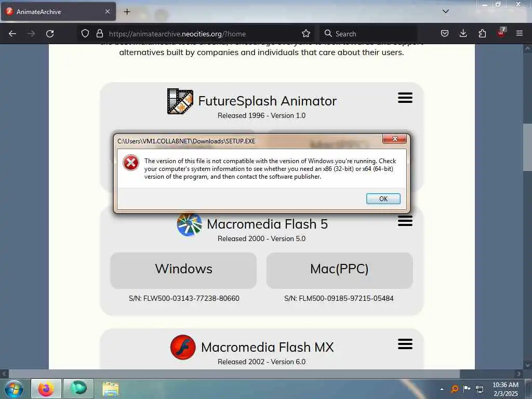The image size is (532, 399).
Task: Click the scroll down arrow
Action: click(x=527, y=365)
